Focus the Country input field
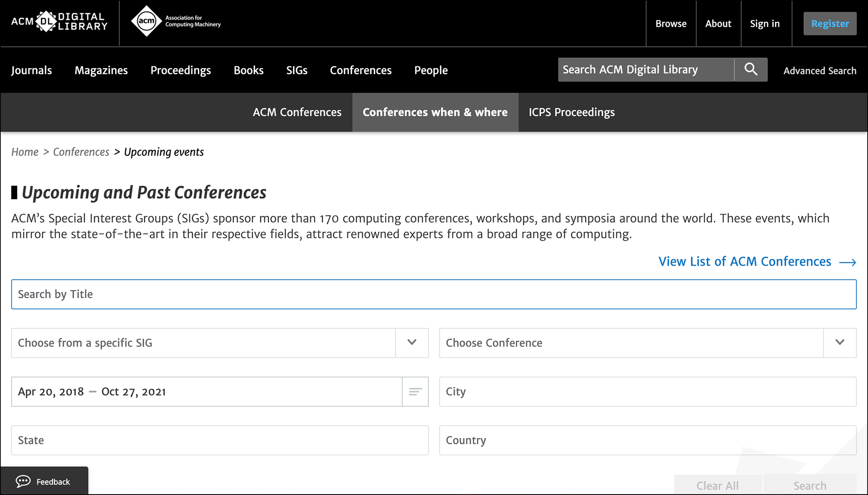The image size is (868, 495). tap(648, 440)
